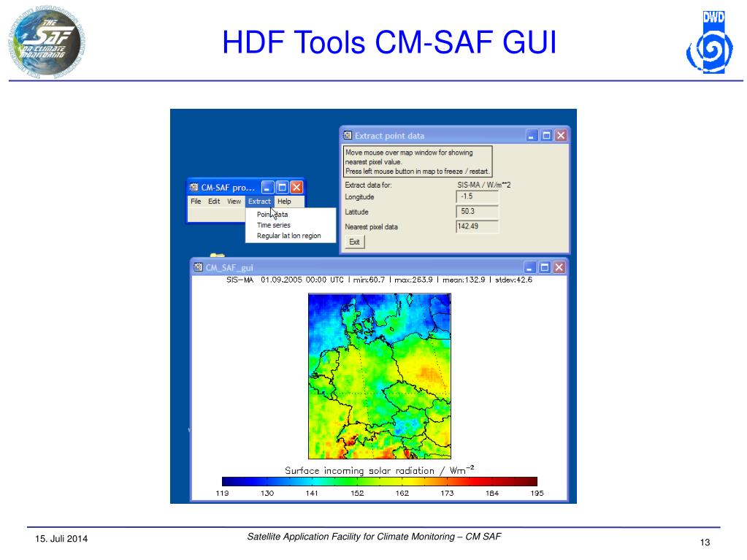Image resolution: width=747 pixels, height=560 pixels.
Task: Click the Extract point data window title icon
Action: [x=348, y=136]
